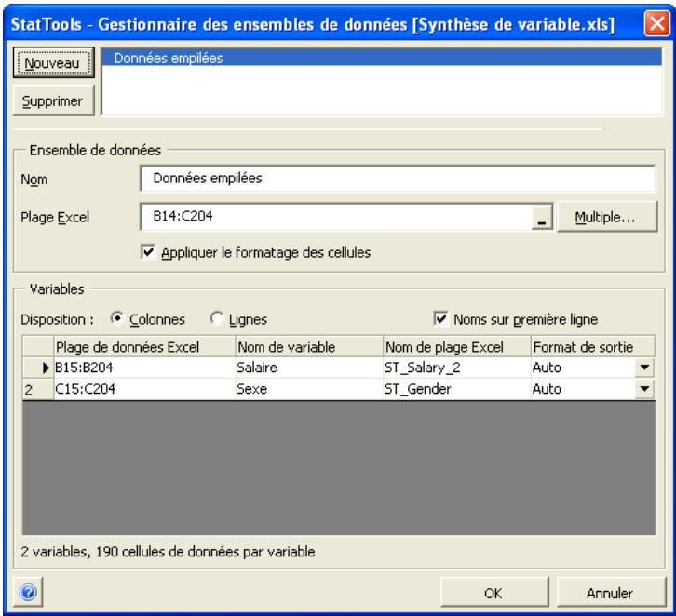Image resolution: width=676 pixels, height=616 pixels.
Task: Click the Format de sortie column header
Action: point(593,346)
